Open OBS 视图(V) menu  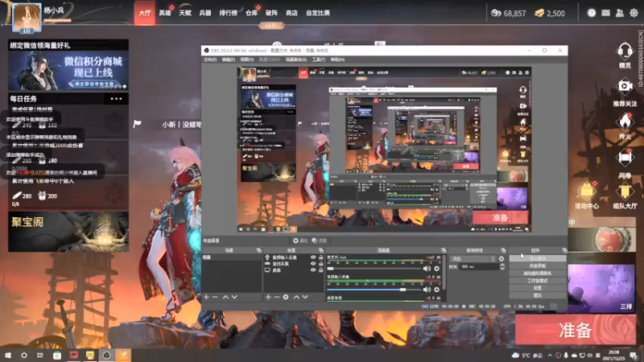click(247, 60)
